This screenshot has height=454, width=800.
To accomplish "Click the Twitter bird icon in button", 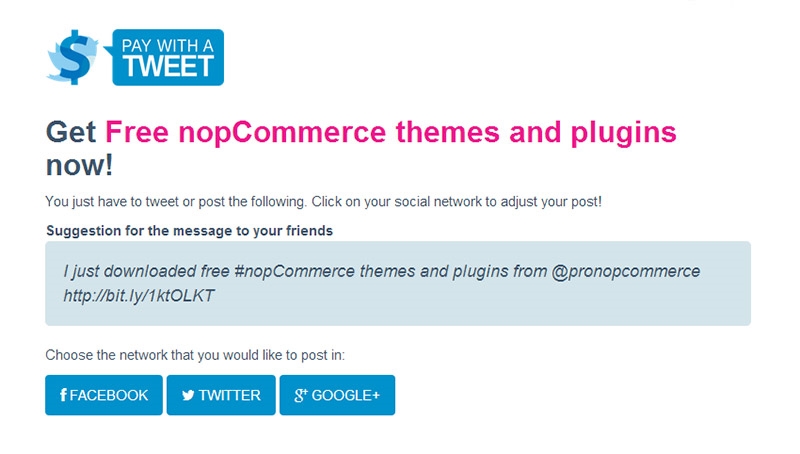I will pyautogui.click(x=188, y=395).
